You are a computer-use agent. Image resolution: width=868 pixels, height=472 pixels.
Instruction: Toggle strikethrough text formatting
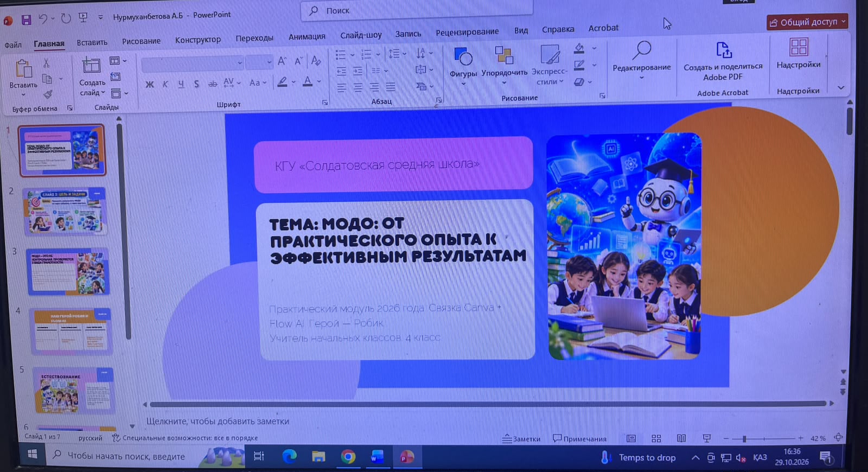[x=213, y=84]
